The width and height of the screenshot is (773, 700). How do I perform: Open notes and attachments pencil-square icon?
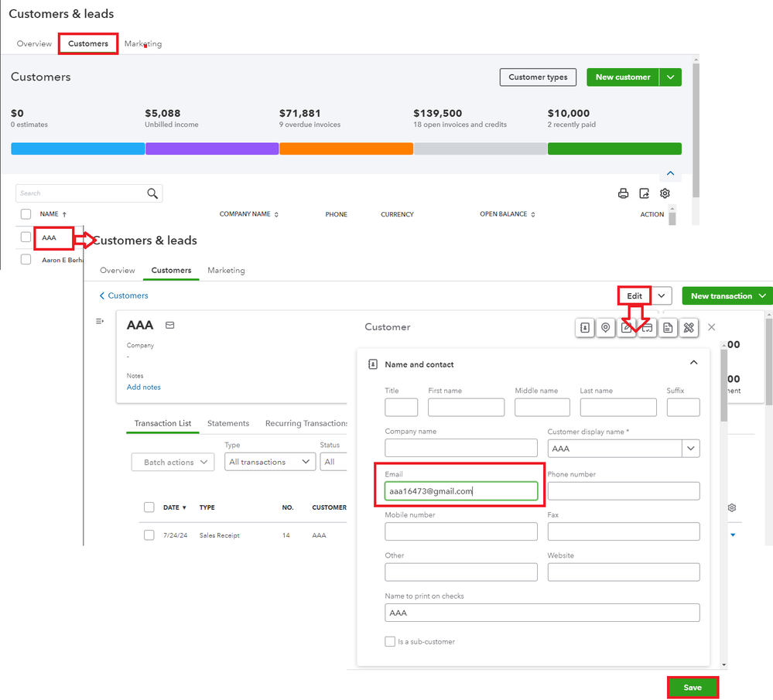pos(626,328)
